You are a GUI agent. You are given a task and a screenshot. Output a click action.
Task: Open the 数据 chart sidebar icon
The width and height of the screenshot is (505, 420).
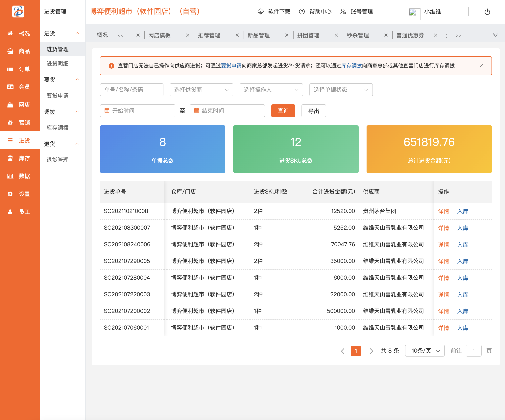[10, 176]
